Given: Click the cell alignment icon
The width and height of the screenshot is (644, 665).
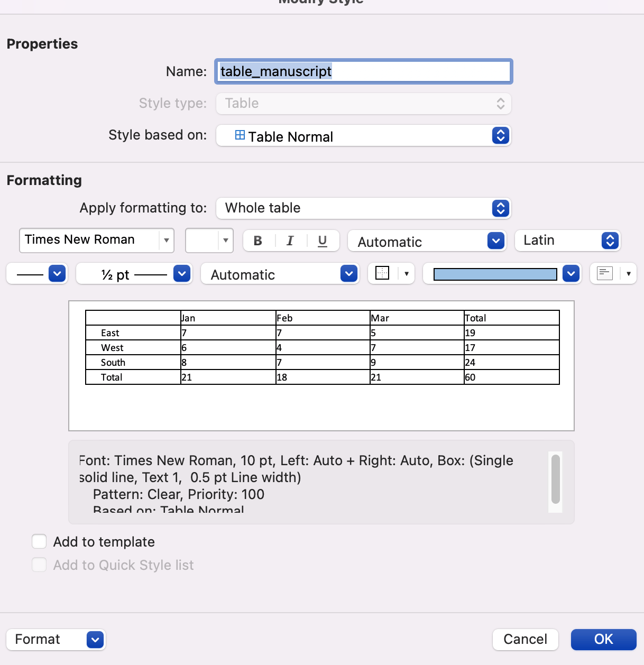Looking at the screenshot, I should click(x=604, y=273).
